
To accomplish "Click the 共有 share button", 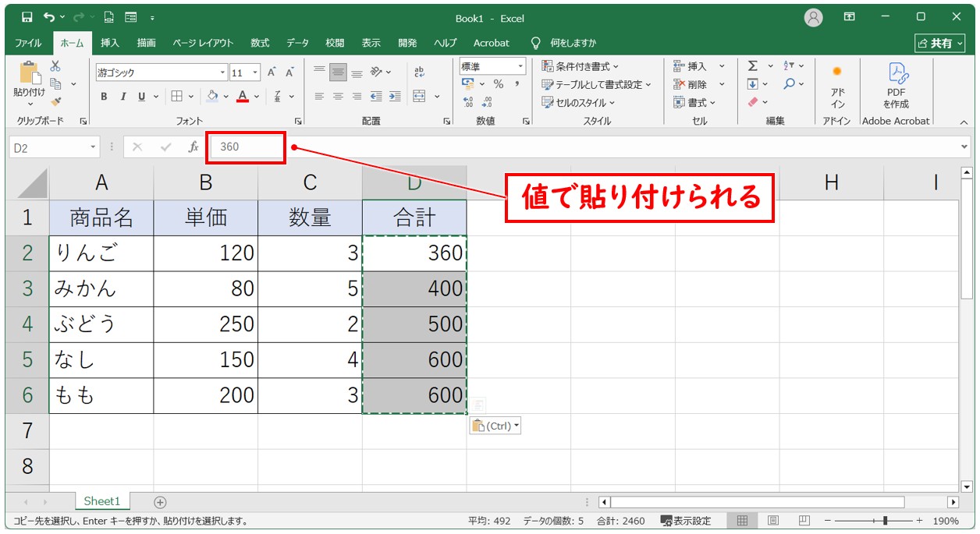I will coord(940,43).
